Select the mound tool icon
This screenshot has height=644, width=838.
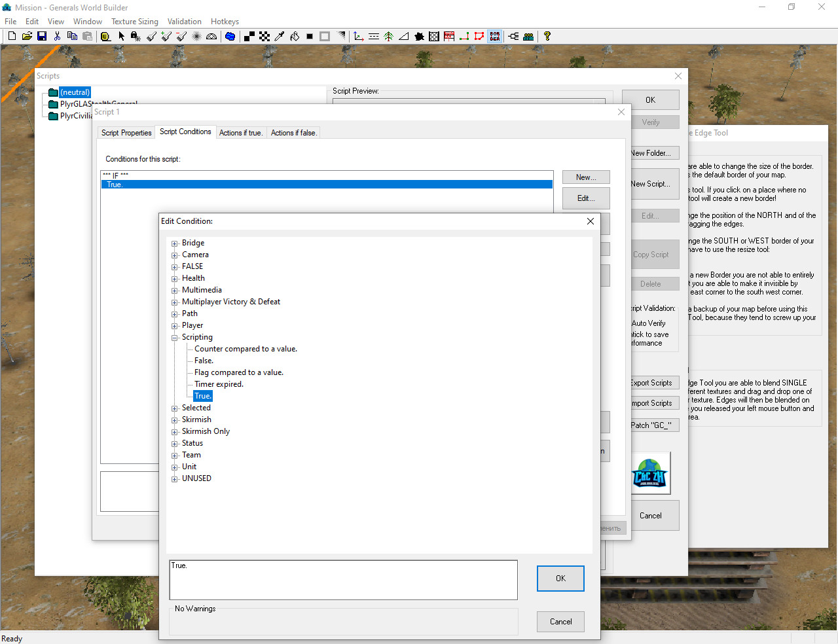click(211, 37)
